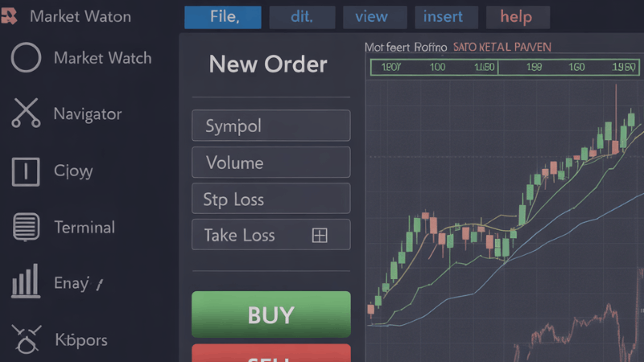The image size is (644, 362).
Task: Click the grid icon in Take Loss
Action: [320, 236]
